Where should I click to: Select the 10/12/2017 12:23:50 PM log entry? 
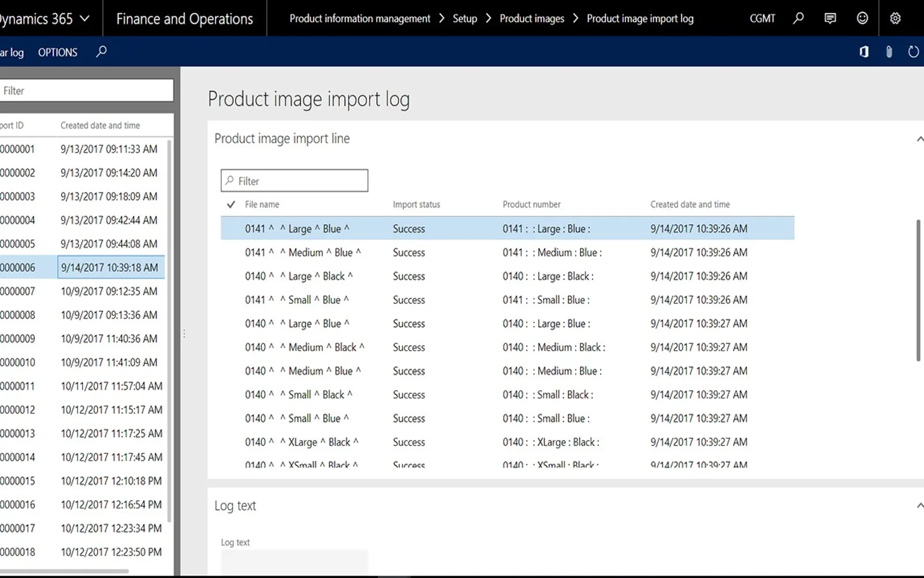coord(82,552)
